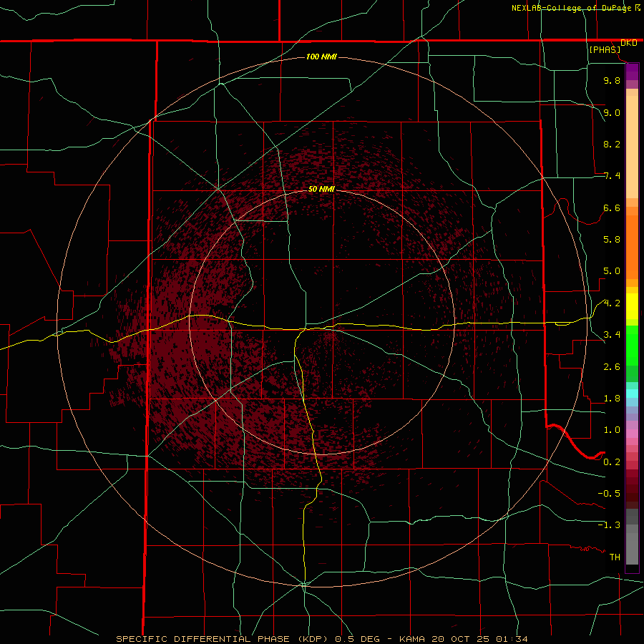
Task: Click the NEXLAB-College of DuPage label
Action: (x=571, y=8)
